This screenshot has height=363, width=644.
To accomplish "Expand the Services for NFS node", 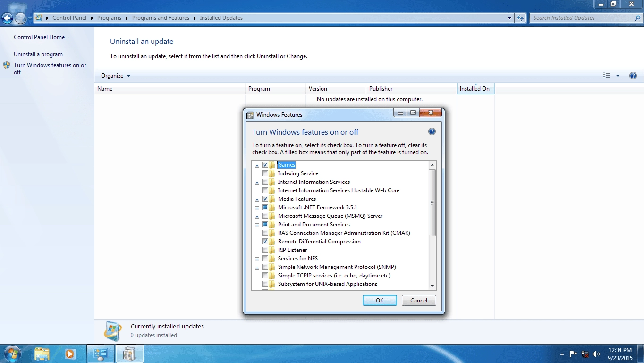I will [257, 259].
